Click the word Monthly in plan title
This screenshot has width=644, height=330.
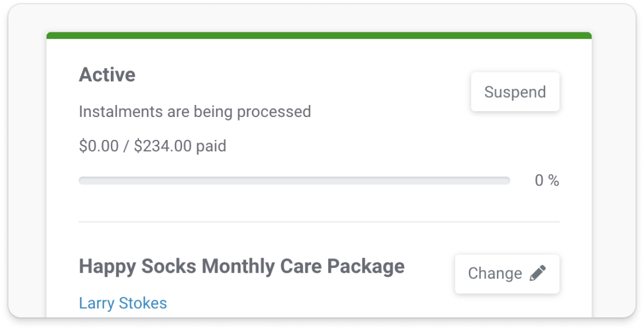pos(238,267)
